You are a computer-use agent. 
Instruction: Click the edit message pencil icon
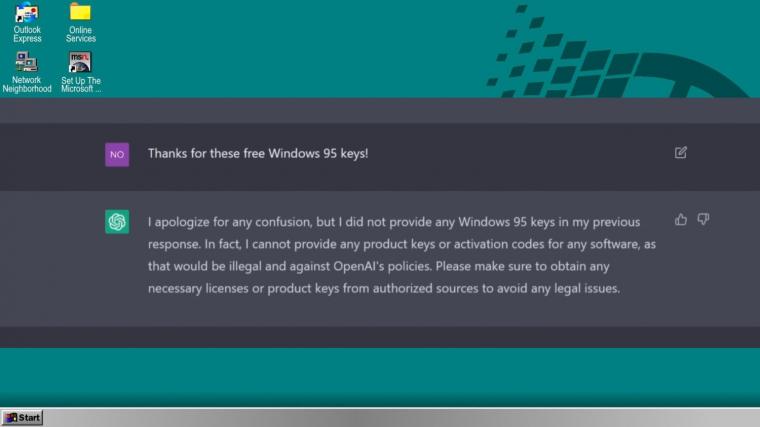coord(681,153)
